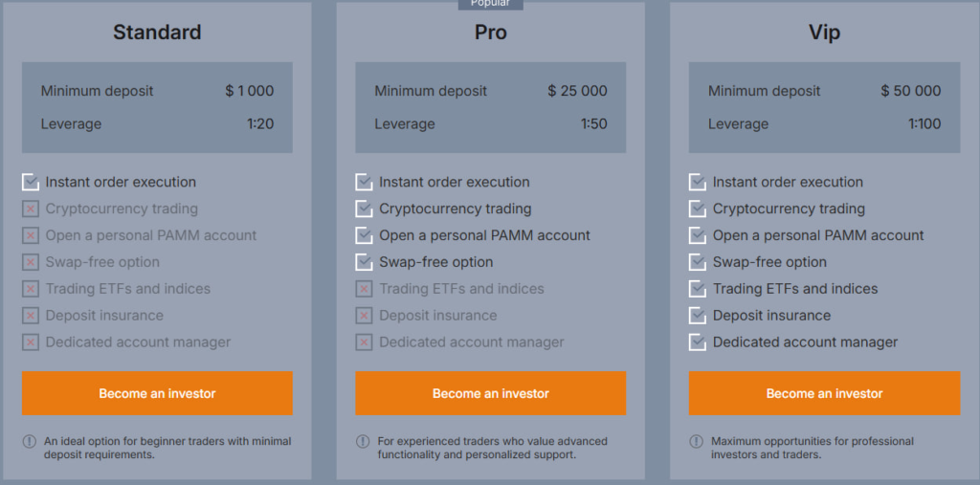This screenshot has width=980, height=485.
Task: Click Standard's Cryptocurrency trading cross icon
Action: point(30,209)
